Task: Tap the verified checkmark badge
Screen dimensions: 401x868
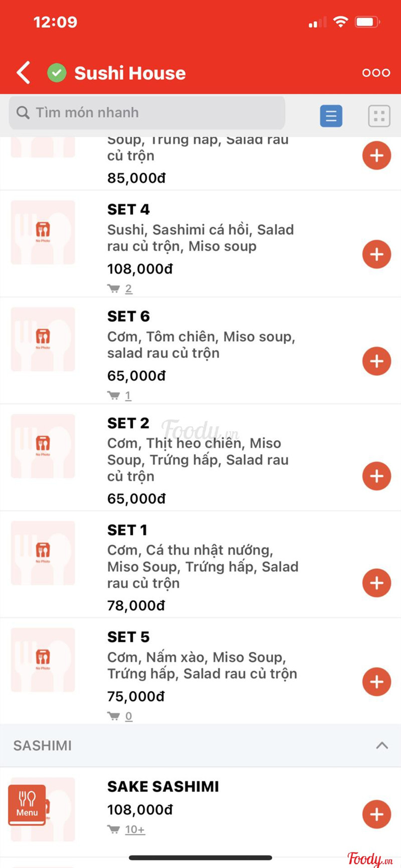Action: point(57,73)
